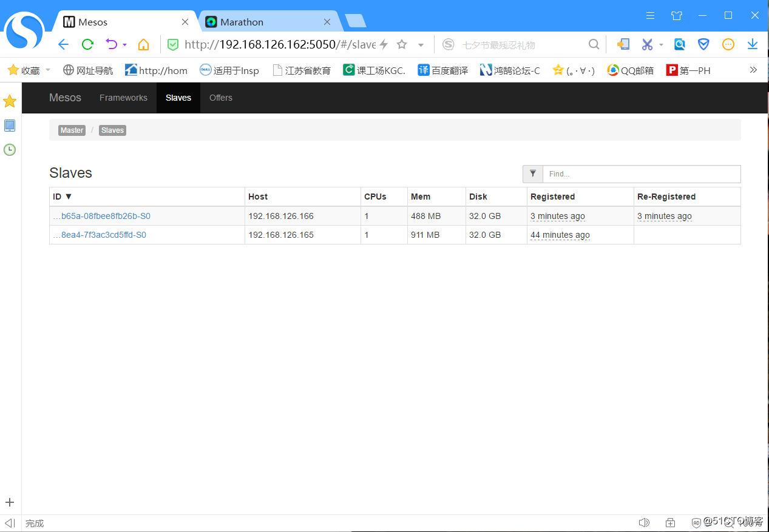Reload the page with the green refresh icon
This screenshot has height=532, width=769.
(x=87, y=44)
